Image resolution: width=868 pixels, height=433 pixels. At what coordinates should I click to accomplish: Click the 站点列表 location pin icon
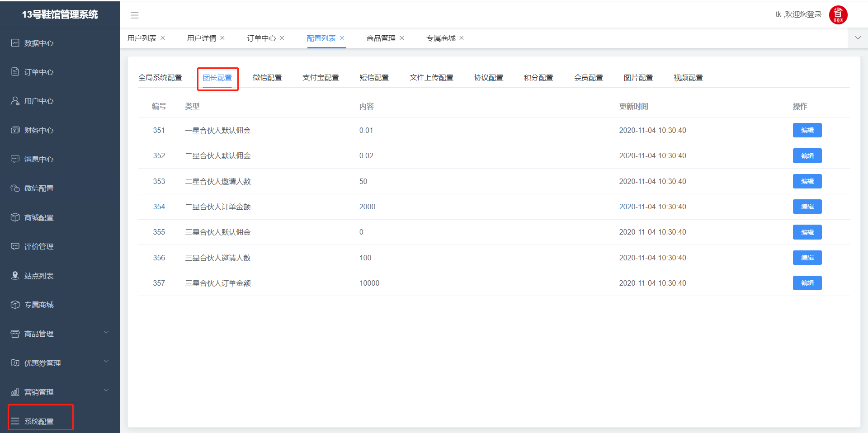click(15, 276)
